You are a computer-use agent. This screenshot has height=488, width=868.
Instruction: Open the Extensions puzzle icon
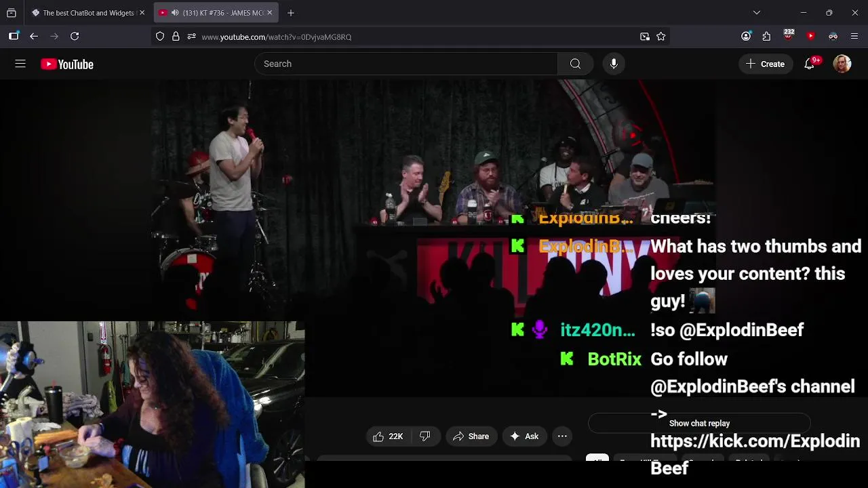(x=766, y=37)
